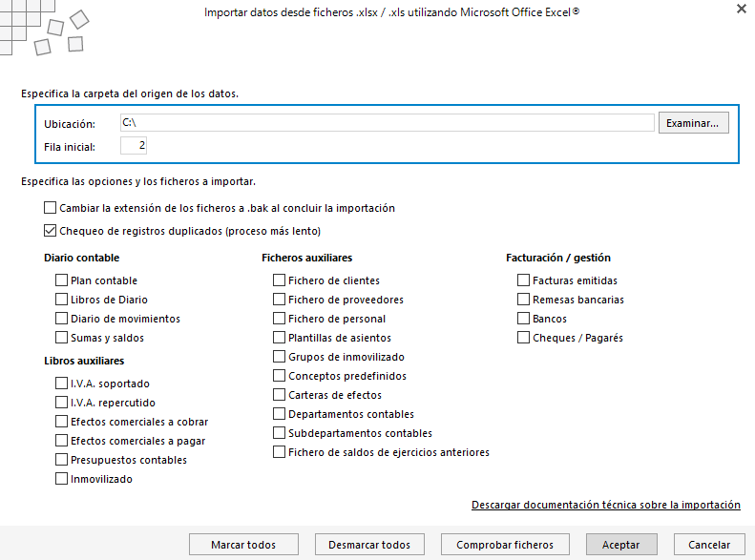
Task: Check Fichero de proveedores
Action: [x=280, y=300]
